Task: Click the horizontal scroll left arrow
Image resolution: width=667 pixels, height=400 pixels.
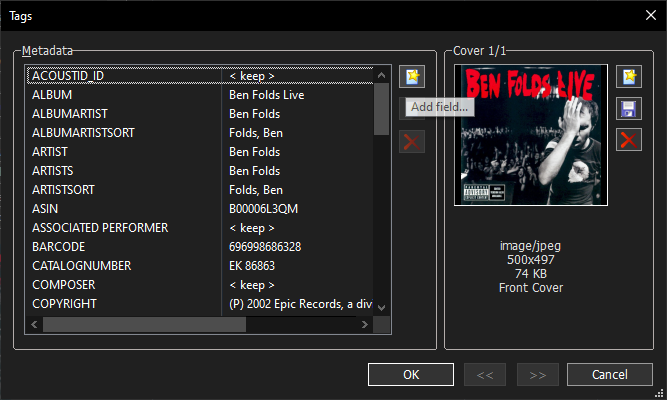Action: point(34,325)
